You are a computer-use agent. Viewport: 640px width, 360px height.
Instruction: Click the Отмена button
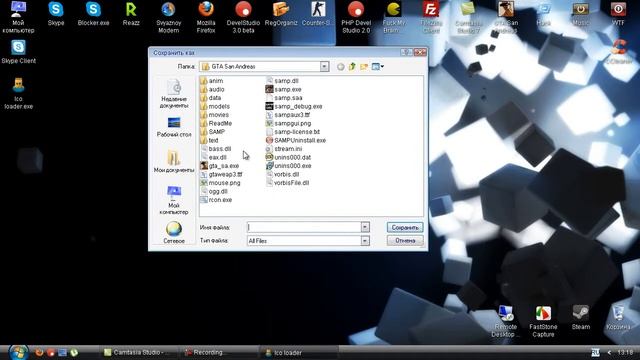click(405, 241)
